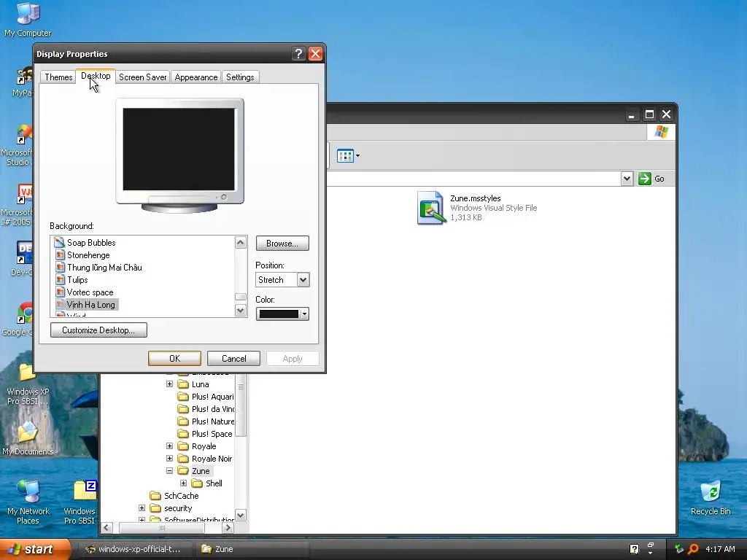The width and height of the screenshot is (747, 560).
Task: Click folder tree horizontal scroll left arrow
Action: tap(107, 528)
